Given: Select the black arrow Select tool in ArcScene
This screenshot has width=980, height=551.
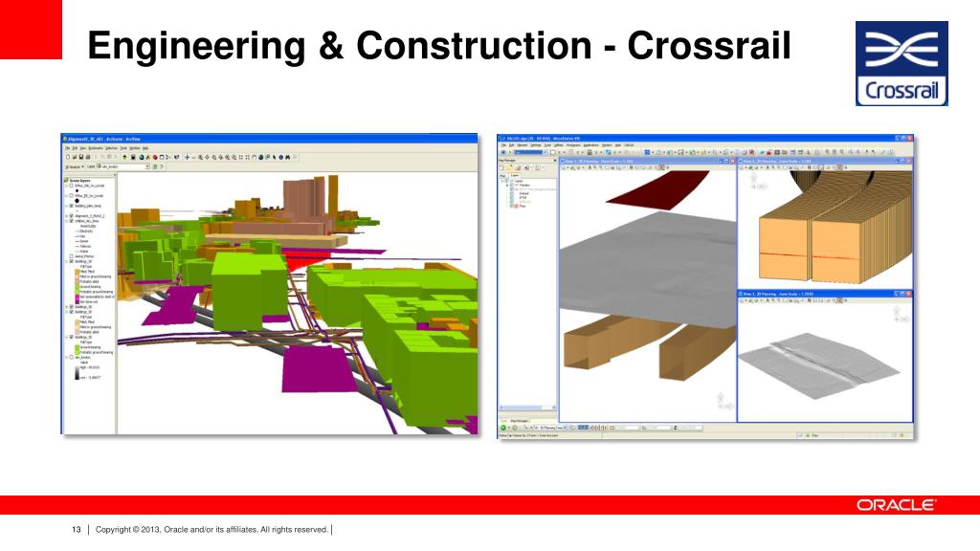Looking at the screenshot, I should 275,157.
